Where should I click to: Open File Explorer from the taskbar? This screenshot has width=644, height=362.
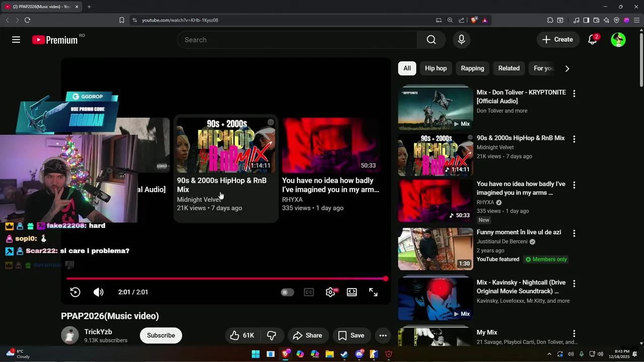tap(330, 354)
